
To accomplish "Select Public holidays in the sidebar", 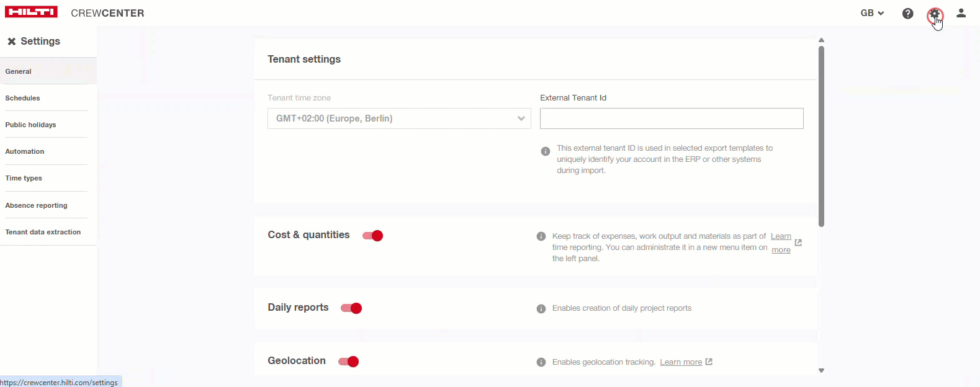I will pyautogui.click(x=30, y=125).
